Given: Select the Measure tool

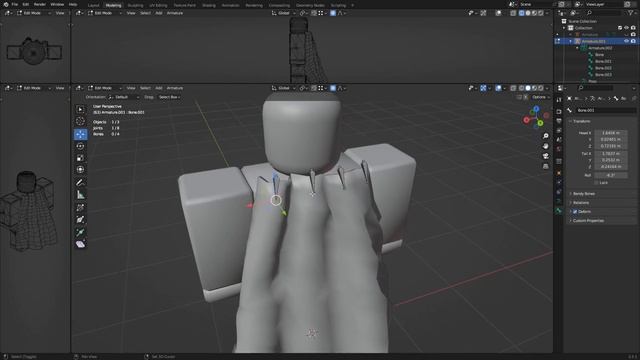Looking at the screenshot, I should 80,195.
